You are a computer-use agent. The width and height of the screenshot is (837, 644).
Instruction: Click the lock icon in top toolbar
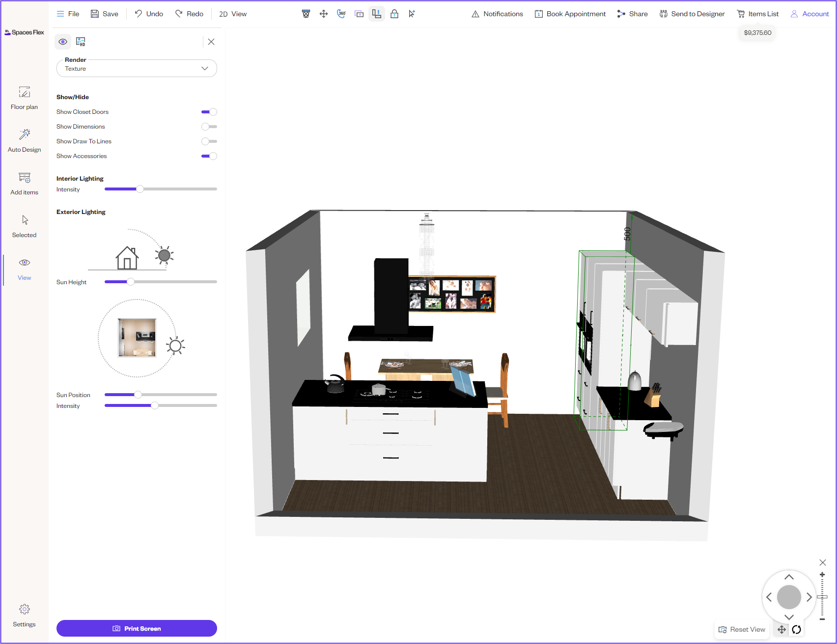coord(394,14)
